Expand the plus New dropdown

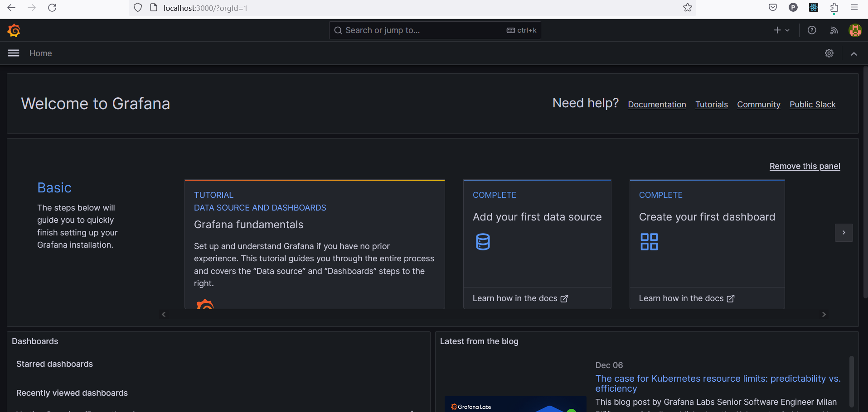(781, 30)
